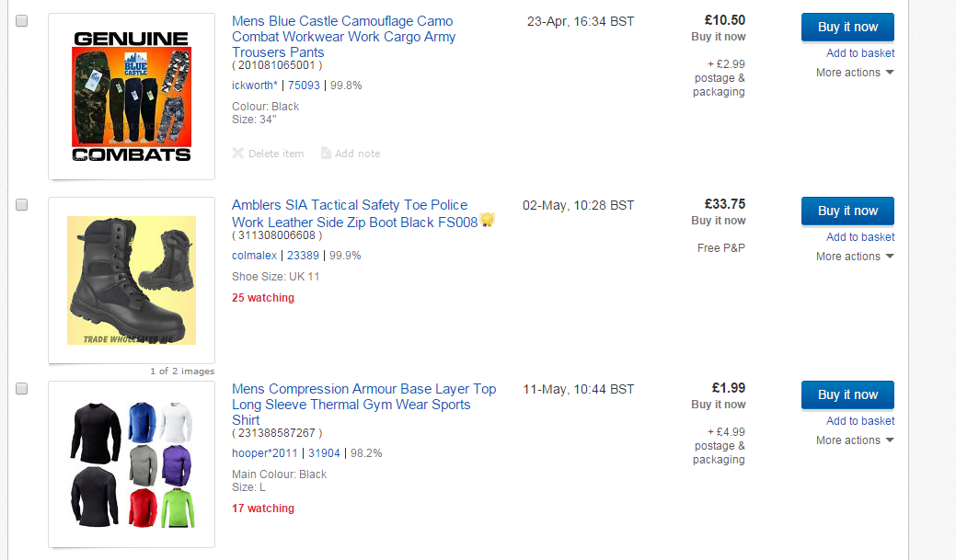The image size is (956, 560).
Task: Open More actions for Amblers boot
Action: [855, 257]
